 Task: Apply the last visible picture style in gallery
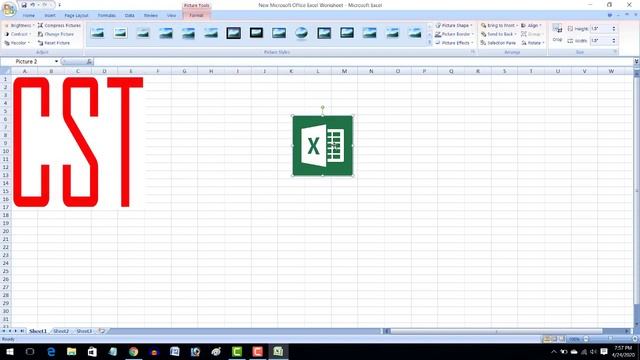[415, 33]
